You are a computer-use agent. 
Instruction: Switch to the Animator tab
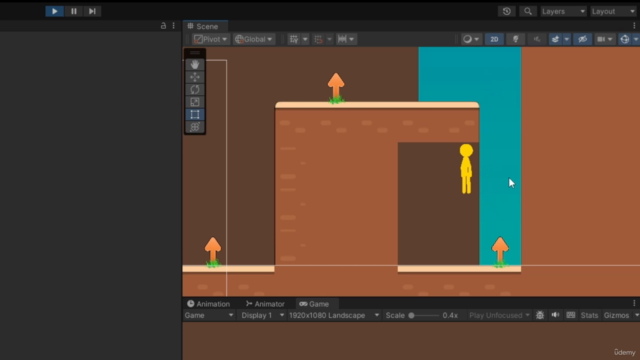tap(265, 304)
